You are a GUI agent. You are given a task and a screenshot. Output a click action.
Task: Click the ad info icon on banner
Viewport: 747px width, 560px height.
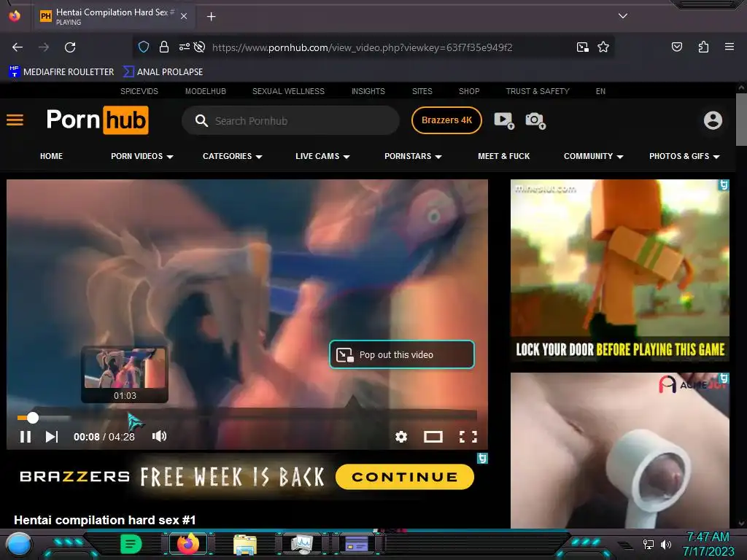[x=482, y=458]
